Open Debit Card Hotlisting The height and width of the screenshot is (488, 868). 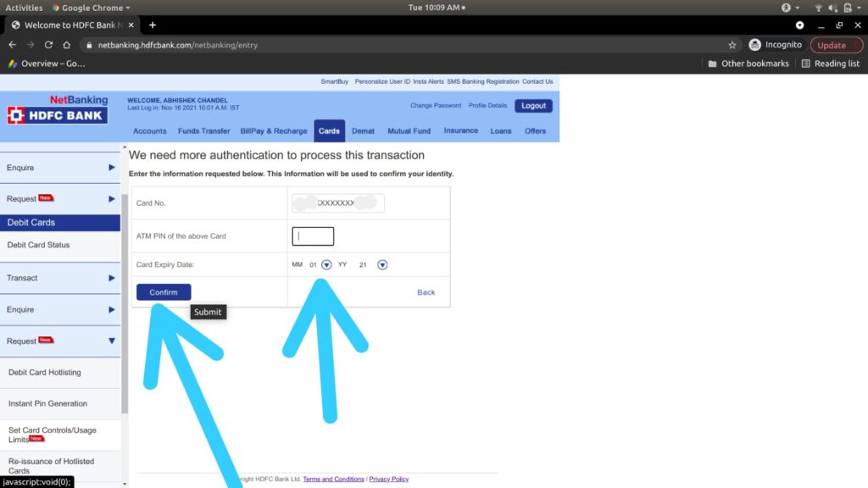[44, 373]
